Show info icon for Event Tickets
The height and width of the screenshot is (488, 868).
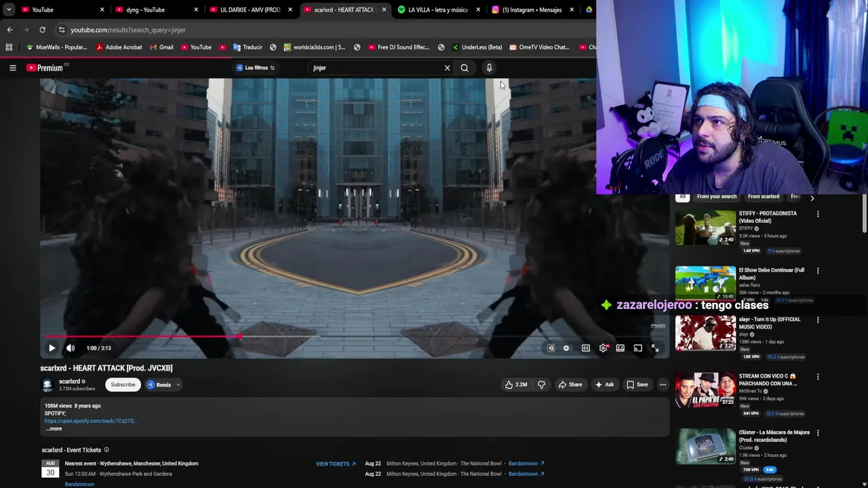(x=106, y=450)
